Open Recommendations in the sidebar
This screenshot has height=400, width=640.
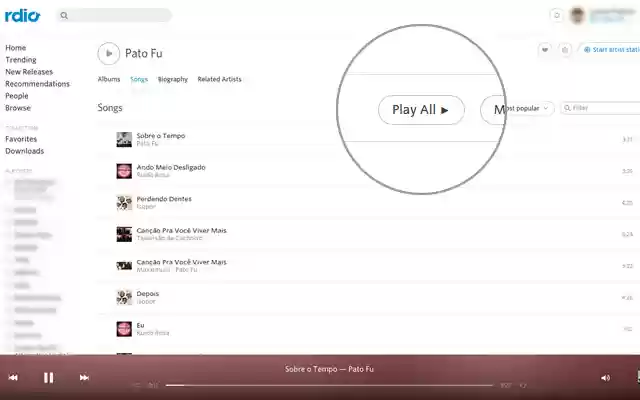point(38,84)
